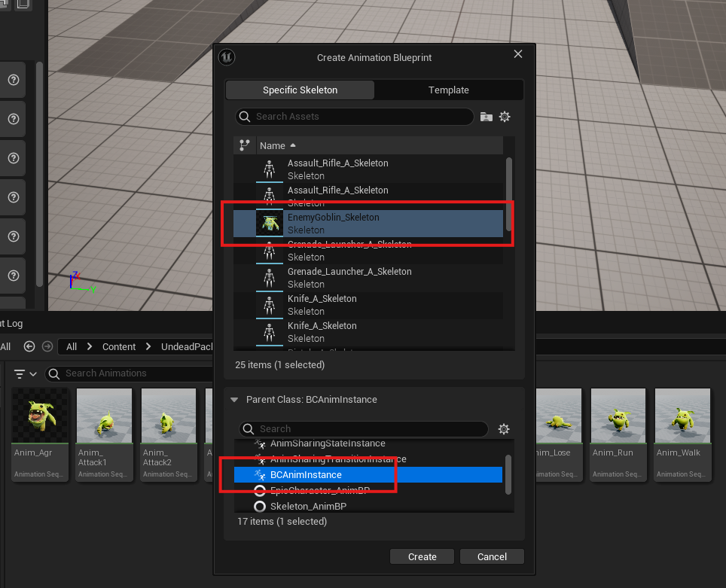Select the Anim_Lose animation asset
The image size is (726, 588).
coord(559,434)
